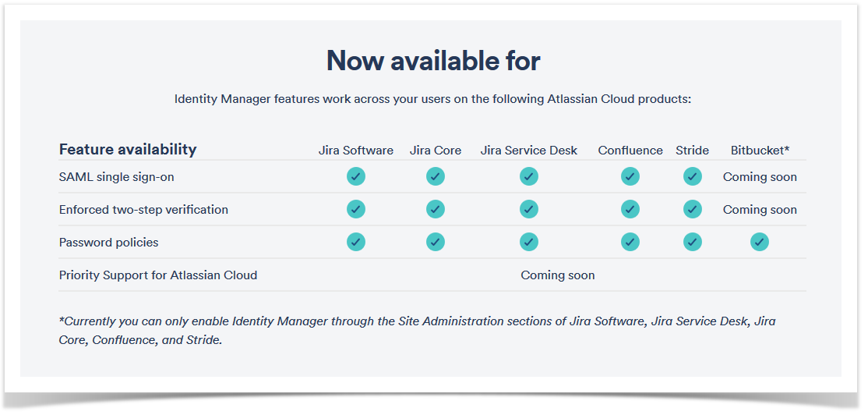The height and width of the screenshot is (415, 868).
Task: Select the Stride column header
Action: tap(693, 151)
